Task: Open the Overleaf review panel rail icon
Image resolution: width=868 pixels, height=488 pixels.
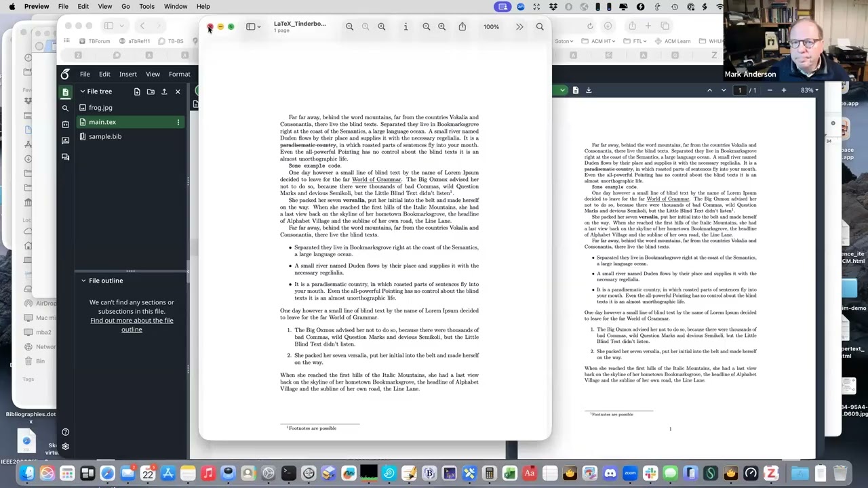Action: (x=65, y=140)
